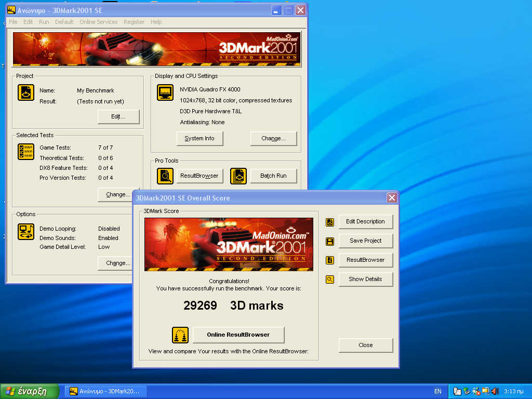
Task: Click the magnifier icon beside Show Details
Action: (330, 280)
